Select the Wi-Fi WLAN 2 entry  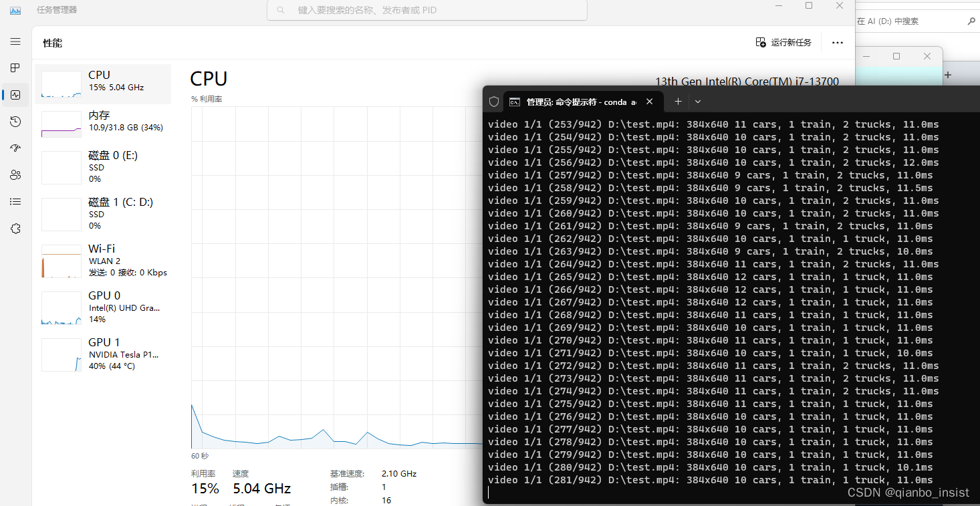pyautogui.click(x=103, y=261)
